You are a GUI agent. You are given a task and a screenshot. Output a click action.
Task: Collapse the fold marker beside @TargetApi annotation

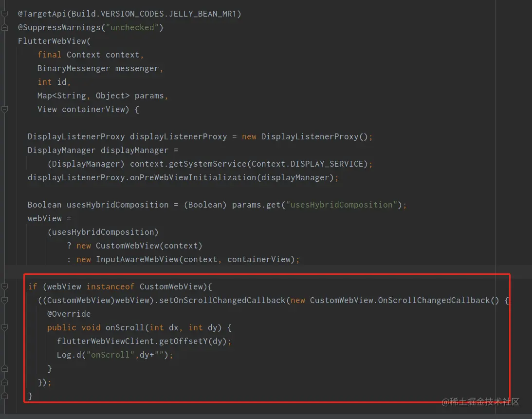pyautogui.click(x=5, y=14)
